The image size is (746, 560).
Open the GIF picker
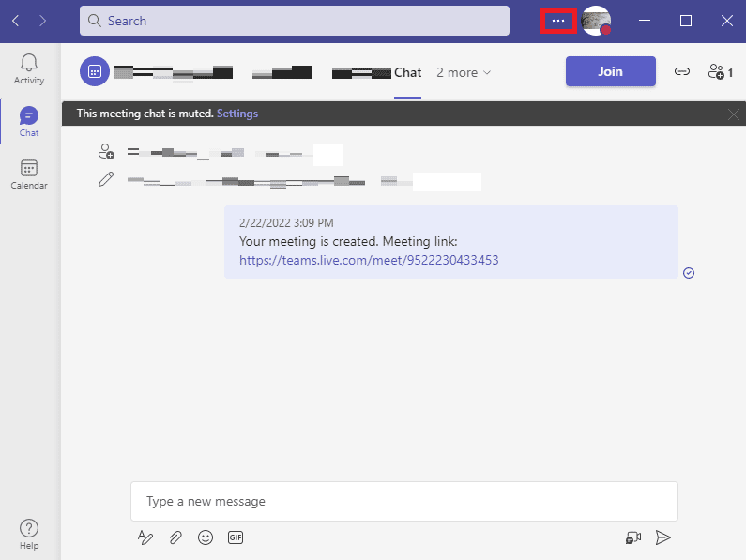[236, 537]
